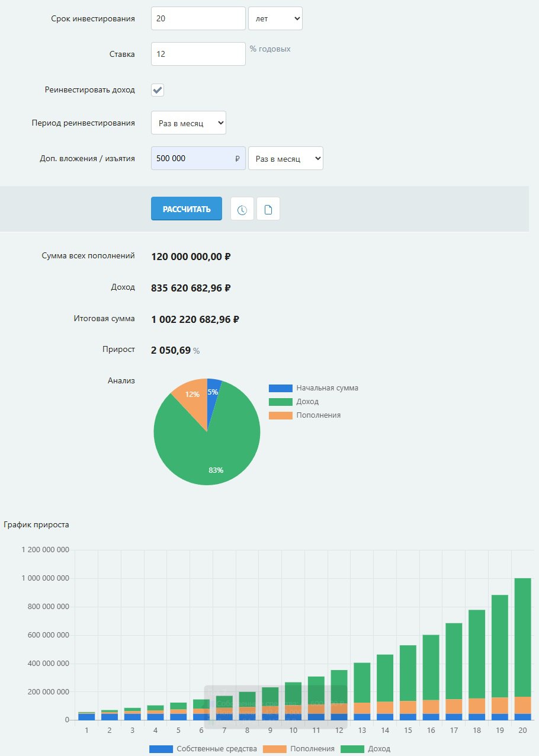Image resolution: width=539 pixels, height=756 pixels.
Task: Expand Период реинвестирования dropdown
Action: tap(189, 123)
